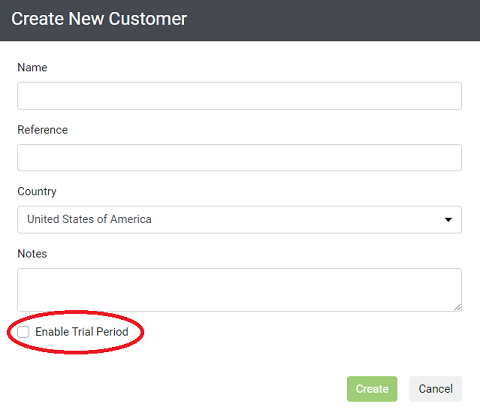Click the Notes field label
Viewport: 480px width, 416px height.
tap(32, 254)
